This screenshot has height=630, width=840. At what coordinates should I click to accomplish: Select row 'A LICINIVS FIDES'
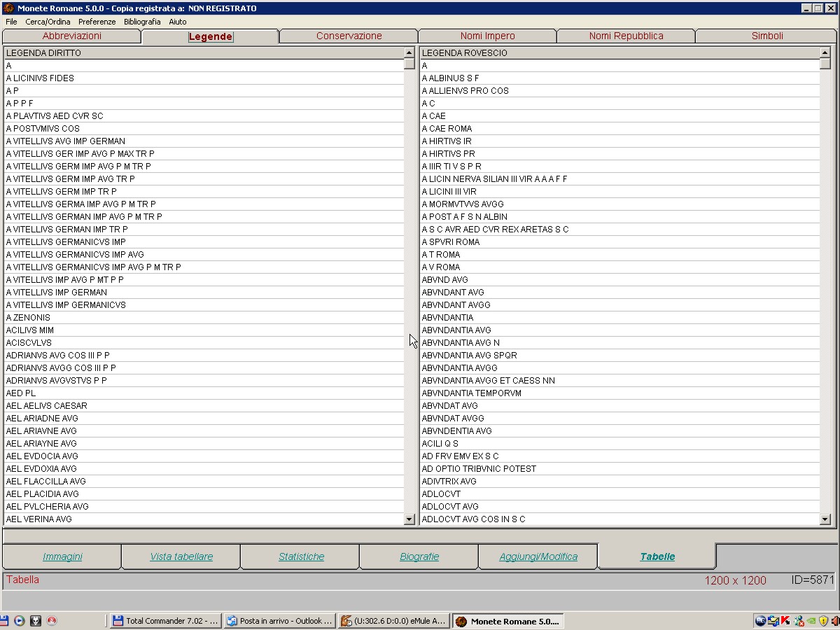click(204, 78)
